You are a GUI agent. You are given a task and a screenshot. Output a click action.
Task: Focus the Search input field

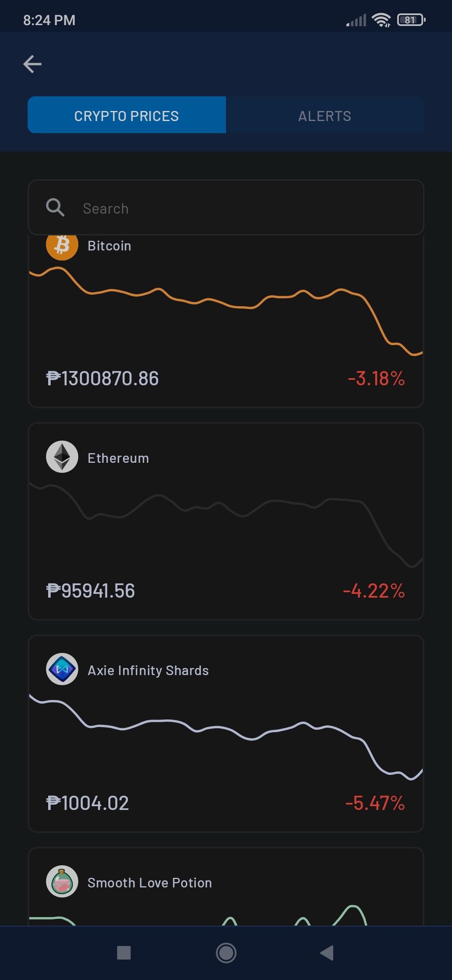point(226,207)
